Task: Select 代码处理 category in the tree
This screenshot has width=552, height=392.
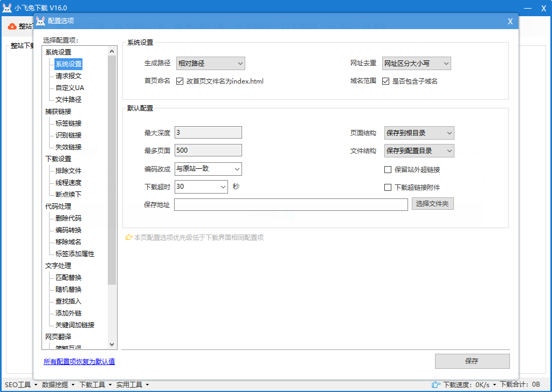Action: point(58,207)
